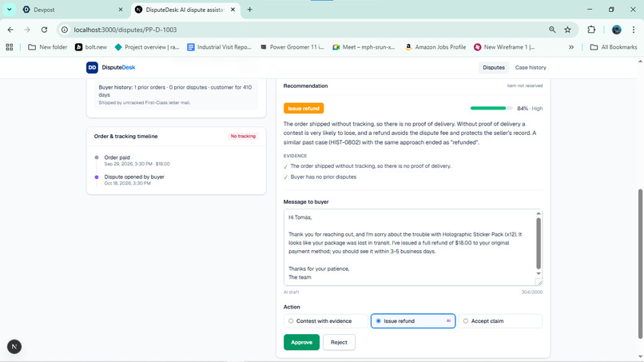644x362 pixels.
Task: Click the 'Buyer has no prior disputes' evidence
Action: click(x=324, y=177)
